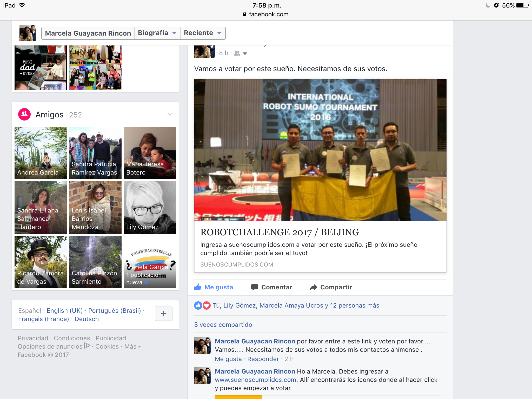The image size is (532, 399).
Task: Open the Lily Gómez friend thumbnail
Action: [150, 207]
